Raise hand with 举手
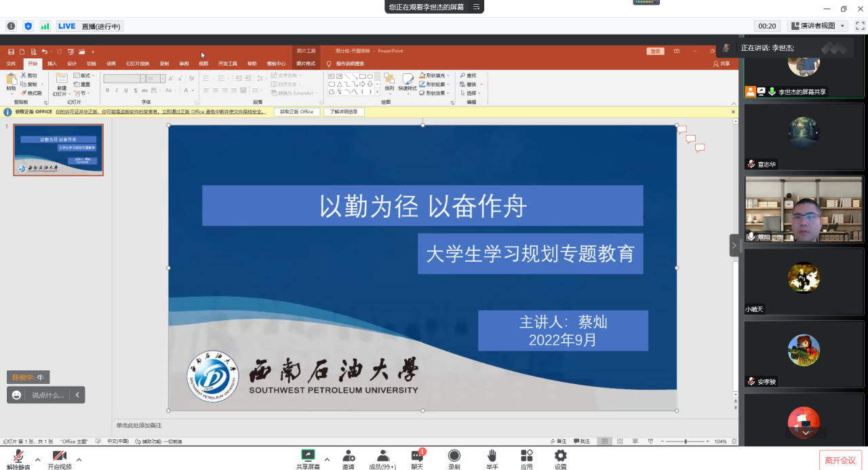Screen dimensions: 868x470 coord(492,459)
